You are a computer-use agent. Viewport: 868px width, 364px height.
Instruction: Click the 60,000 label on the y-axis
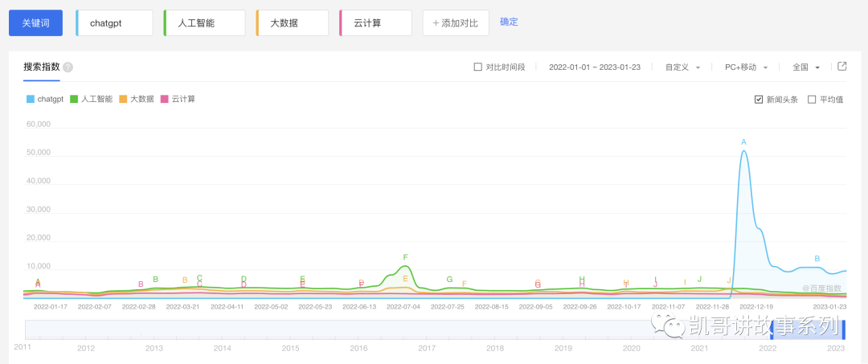39,124
